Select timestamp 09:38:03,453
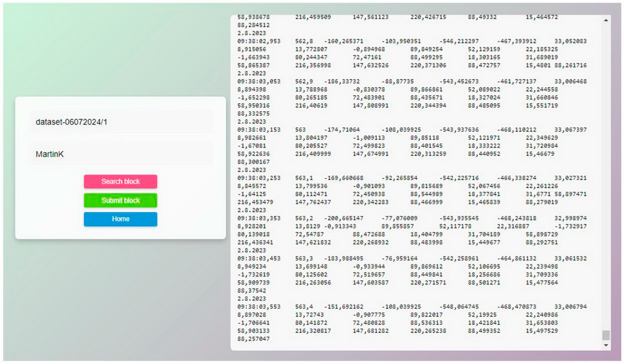Image resolution: width=624 pixels, height=364 pixels. pyautogui.click(x=259, y=258)
